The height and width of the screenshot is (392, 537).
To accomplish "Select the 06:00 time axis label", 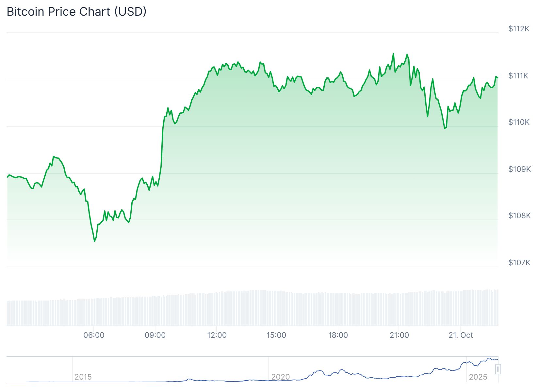I will pyautogui.click(x=94, y=335).
